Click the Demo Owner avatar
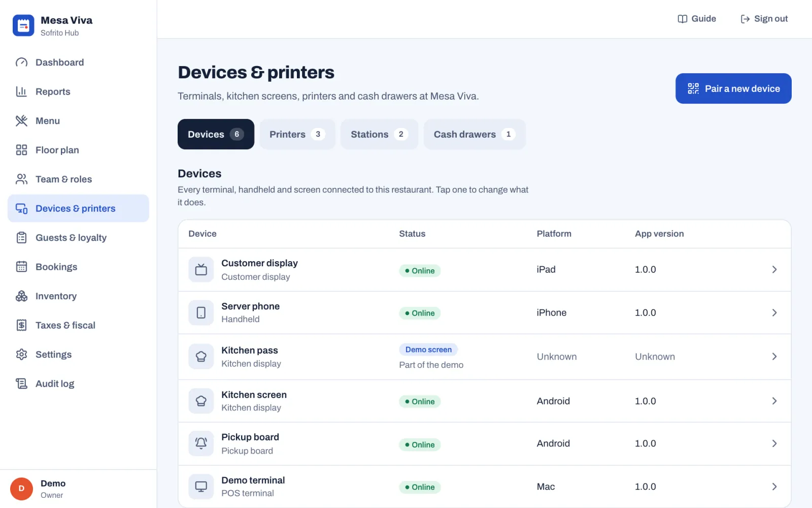The height and width of the screenshot is (508, 812). pyautogui.click(x=21, y=489)
